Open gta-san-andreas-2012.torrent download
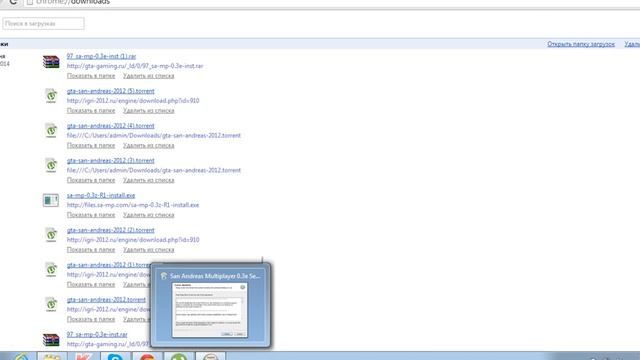Screen dimensions: 640x360 [106, 300]
